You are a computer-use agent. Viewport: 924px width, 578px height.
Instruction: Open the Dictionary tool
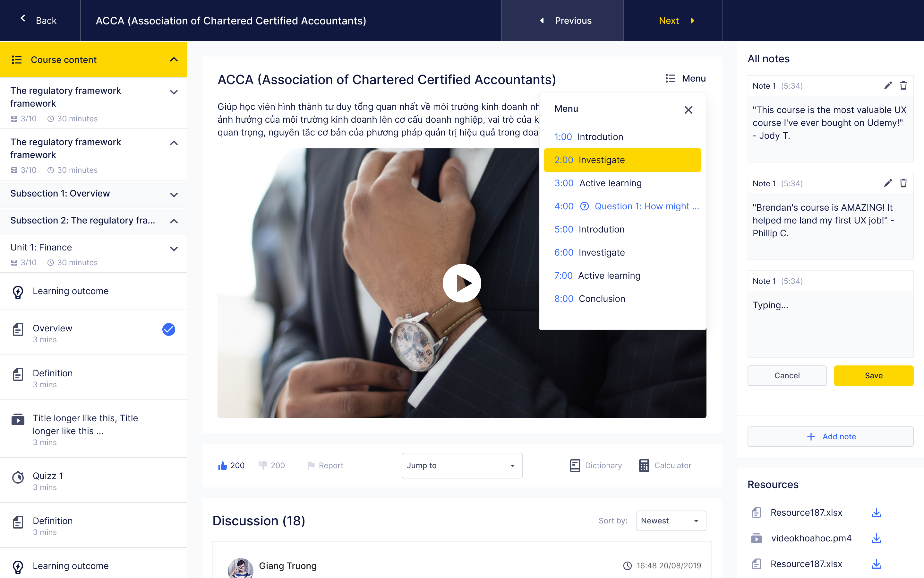[596, 465]
